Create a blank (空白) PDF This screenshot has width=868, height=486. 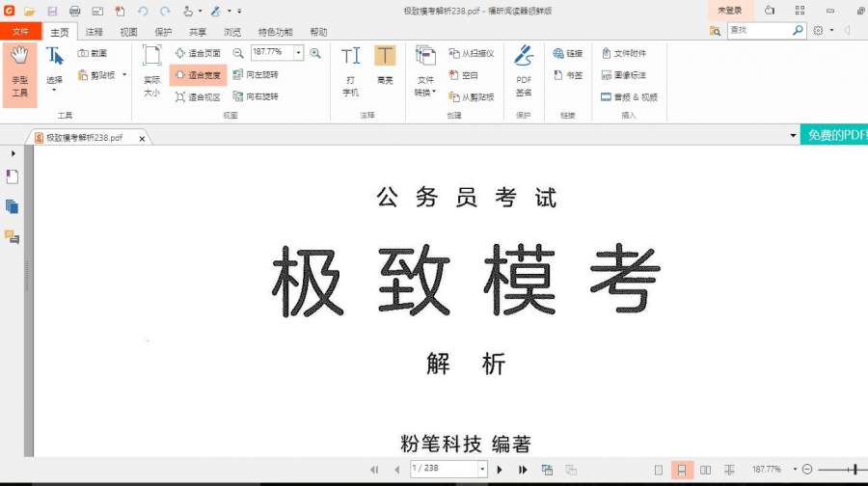[463, 74]
